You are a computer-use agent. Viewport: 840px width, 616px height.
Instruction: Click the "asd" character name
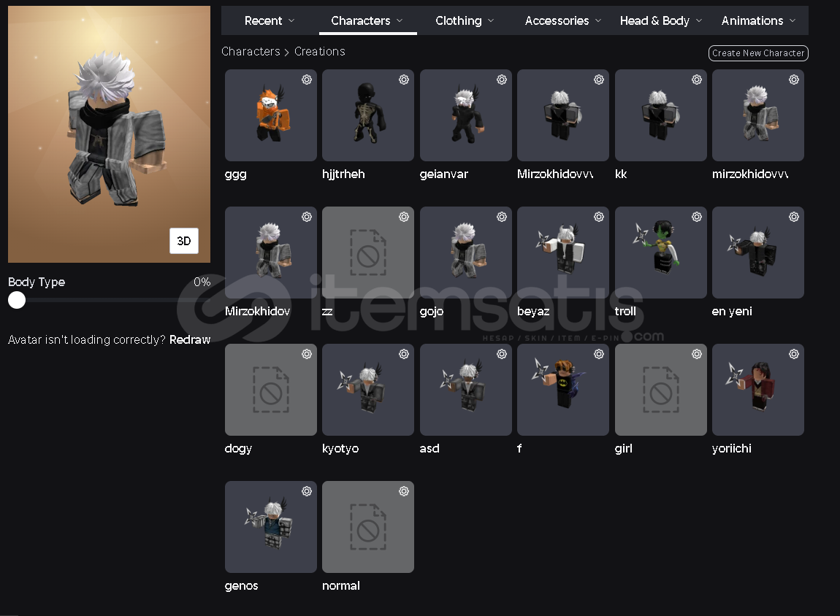click(429, 448)
